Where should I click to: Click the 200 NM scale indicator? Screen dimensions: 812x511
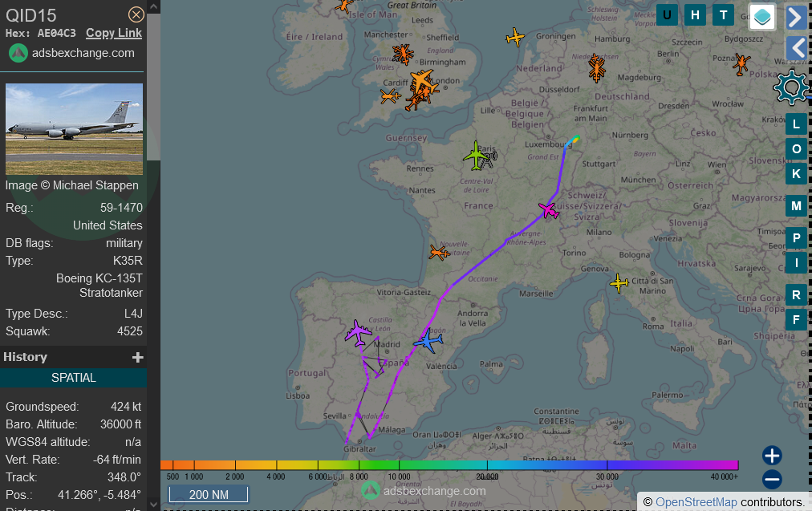tap(208, 494)
